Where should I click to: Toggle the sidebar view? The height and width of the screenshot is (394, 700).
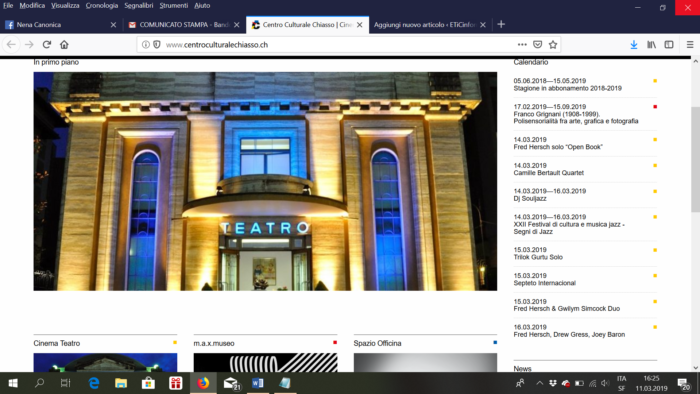(x=669, y=45)
